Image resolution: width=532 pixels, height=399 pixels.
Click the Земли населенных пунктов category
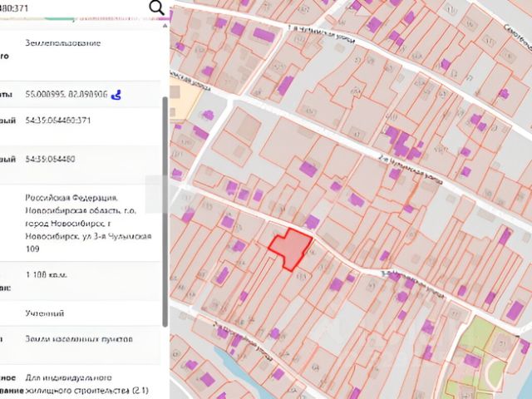[79, 339]
